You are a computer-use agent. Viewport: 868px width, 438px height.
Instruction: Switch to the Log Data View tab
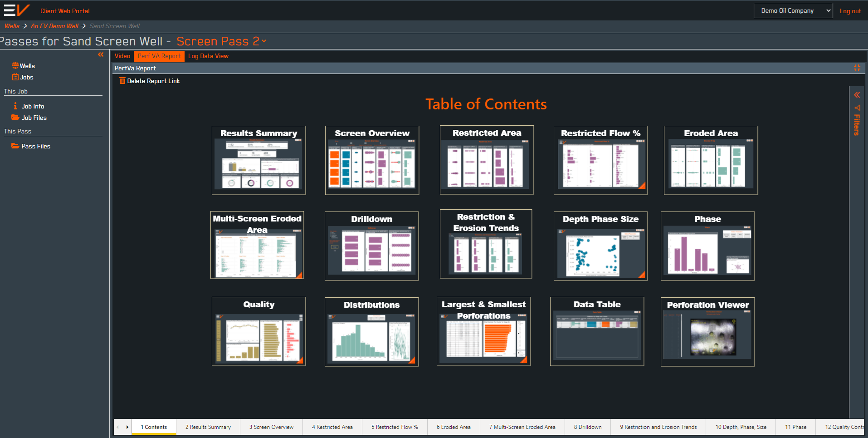point(208,56)
